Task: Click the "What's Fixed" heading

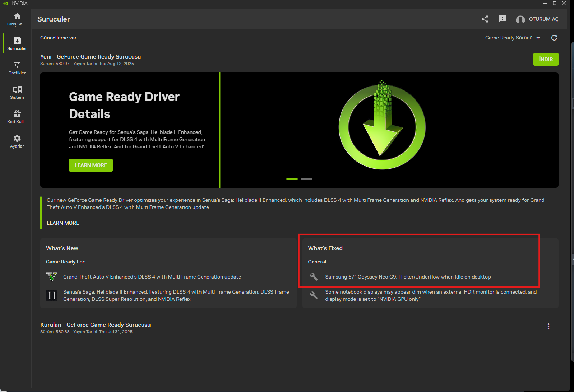Action: click(325, 248)
